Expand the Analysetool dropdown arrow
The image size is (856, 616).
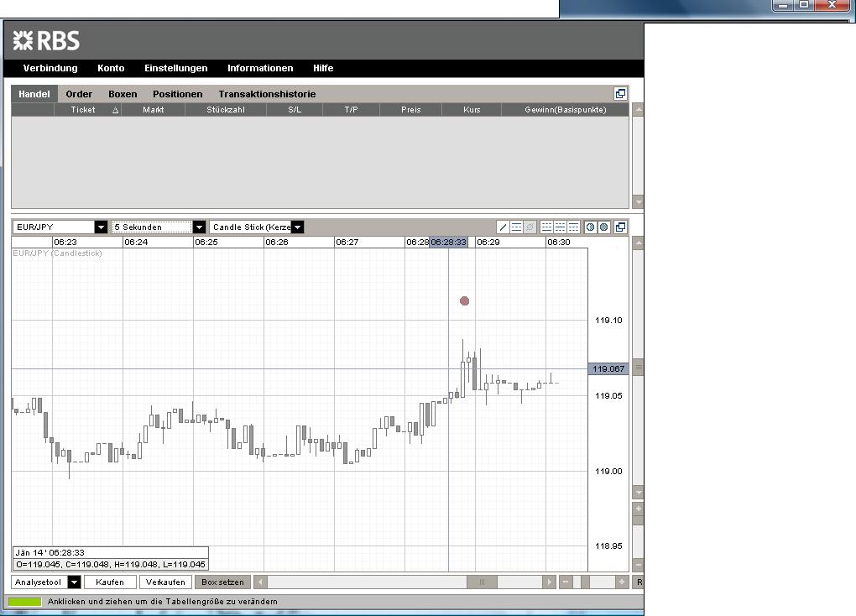coord(74,582)
